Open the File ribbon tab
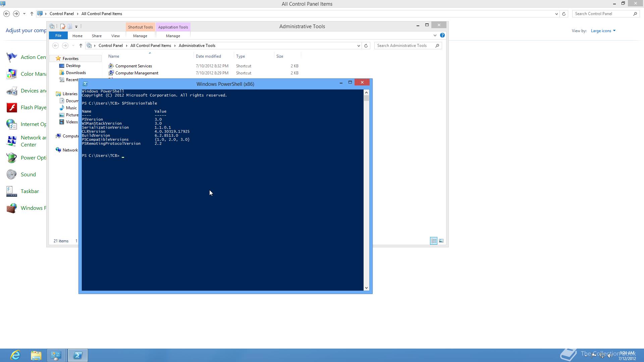644x362 pixels. coord(58,36)
